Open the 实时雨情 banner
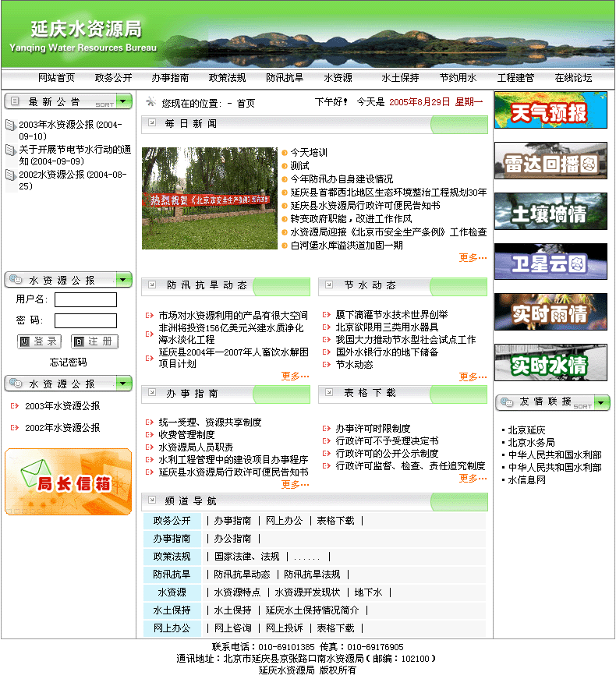Image resolution: width=616 pixels, height=679 pixels. 551,312
